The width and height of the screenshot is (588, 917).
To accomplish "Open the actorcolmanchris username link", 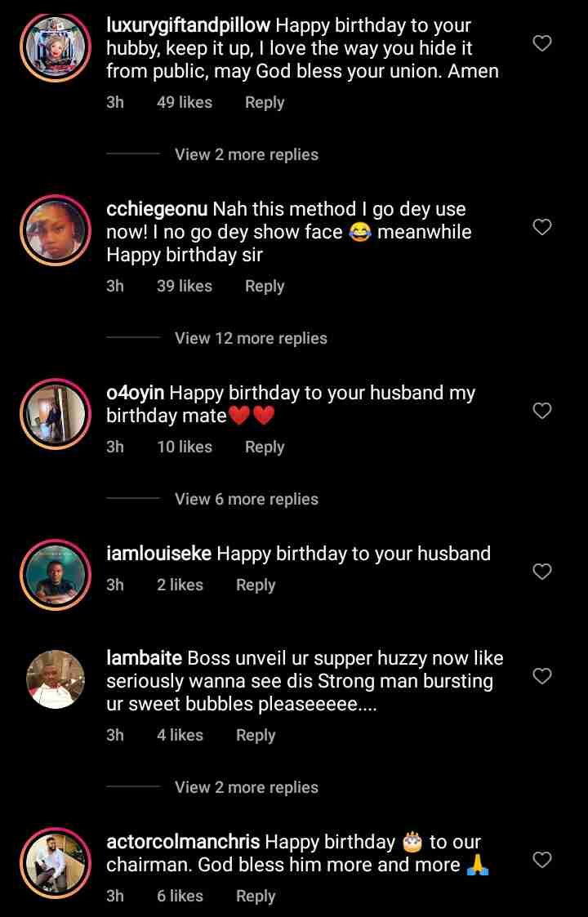I will pos(183,841).
